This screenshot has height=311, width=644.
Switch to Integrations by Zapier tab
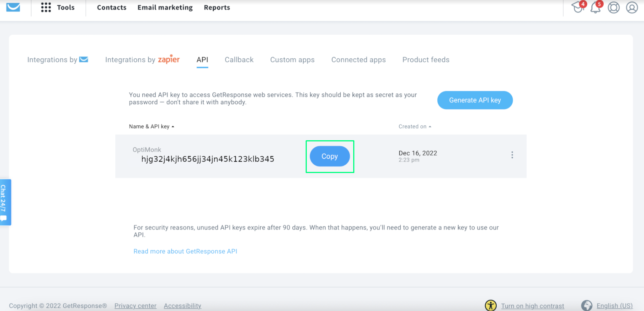(142, 59)
